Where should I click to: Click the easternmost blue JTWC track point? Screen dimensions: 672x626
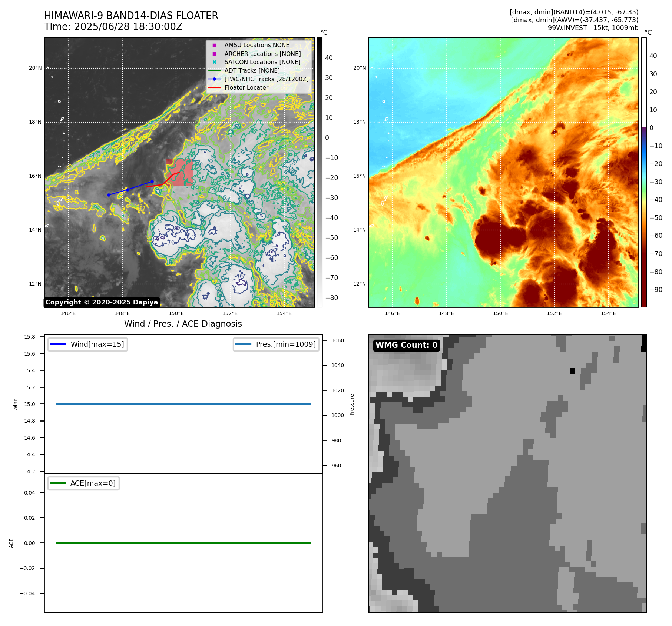pos(152,182)
